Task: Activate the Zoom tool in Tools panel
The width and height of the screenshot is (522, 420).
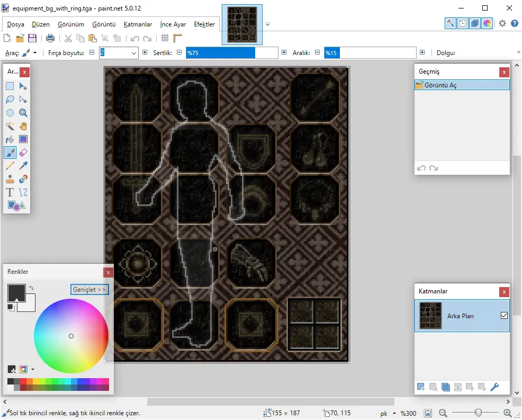Action: (23, 113)
